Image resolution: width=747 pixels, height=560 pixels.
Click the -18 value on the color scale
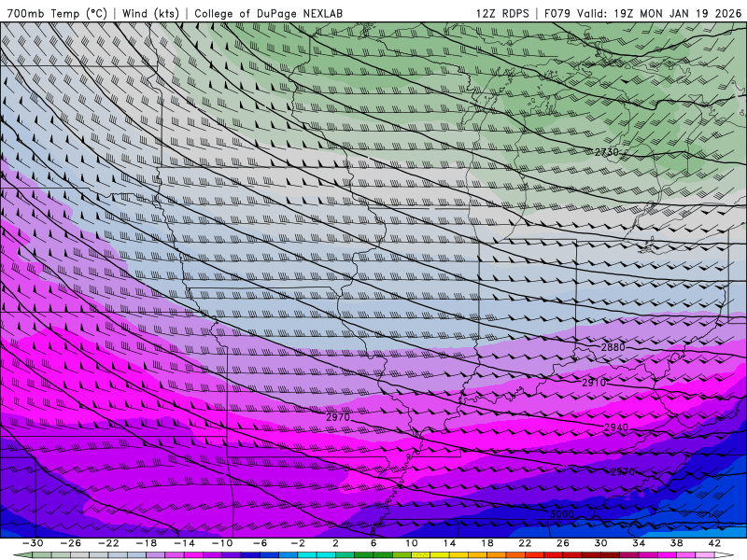(147, 543)
